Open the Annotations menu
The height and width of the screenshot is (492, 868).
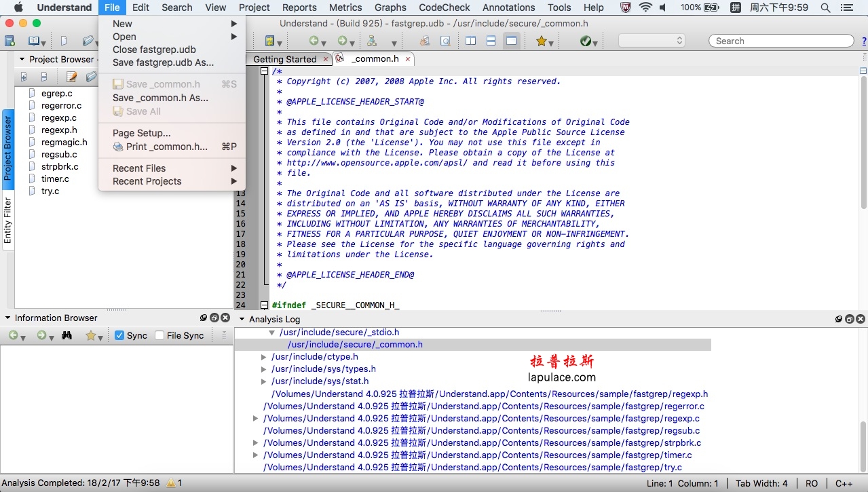[509, 7]
